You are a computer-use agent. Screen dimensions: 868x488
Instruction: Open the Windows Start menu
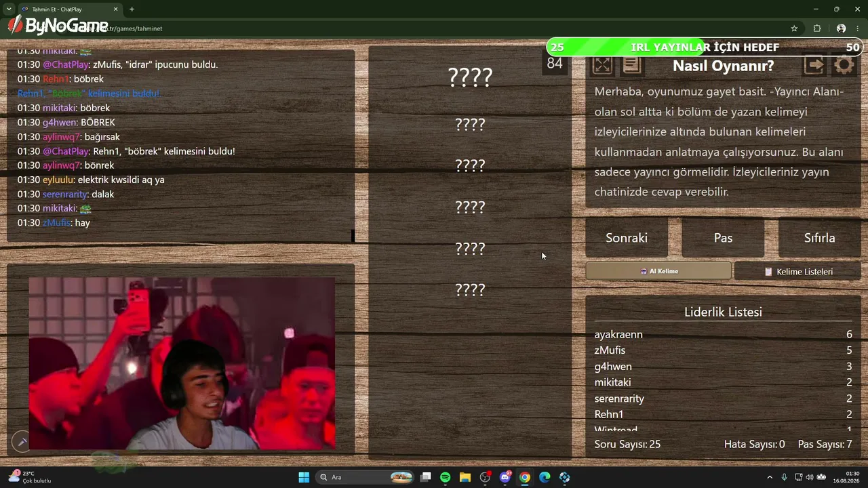tap(304, 477)
